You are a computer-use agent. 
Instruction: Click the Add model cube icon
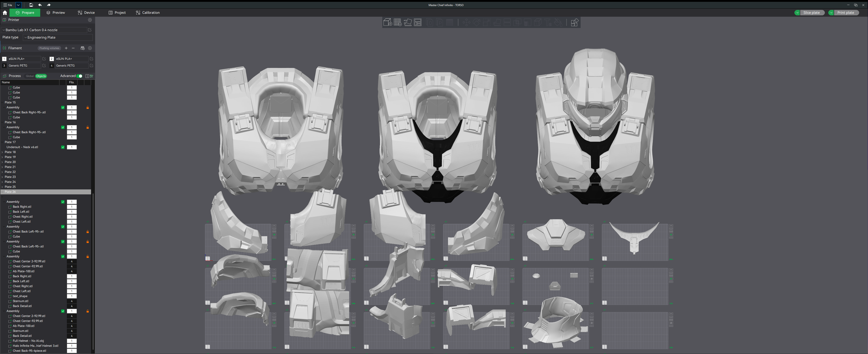click(x=387, y=23)
